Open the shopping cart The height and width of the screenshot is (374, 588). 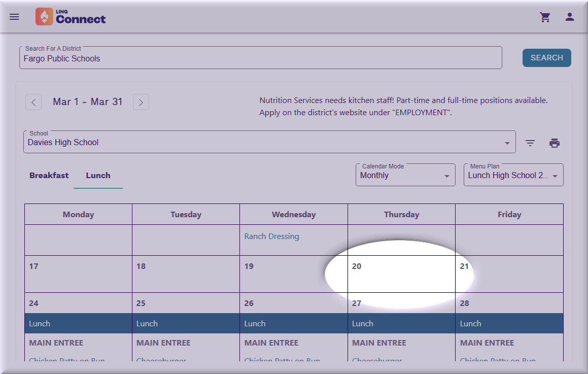pos(545,17)
